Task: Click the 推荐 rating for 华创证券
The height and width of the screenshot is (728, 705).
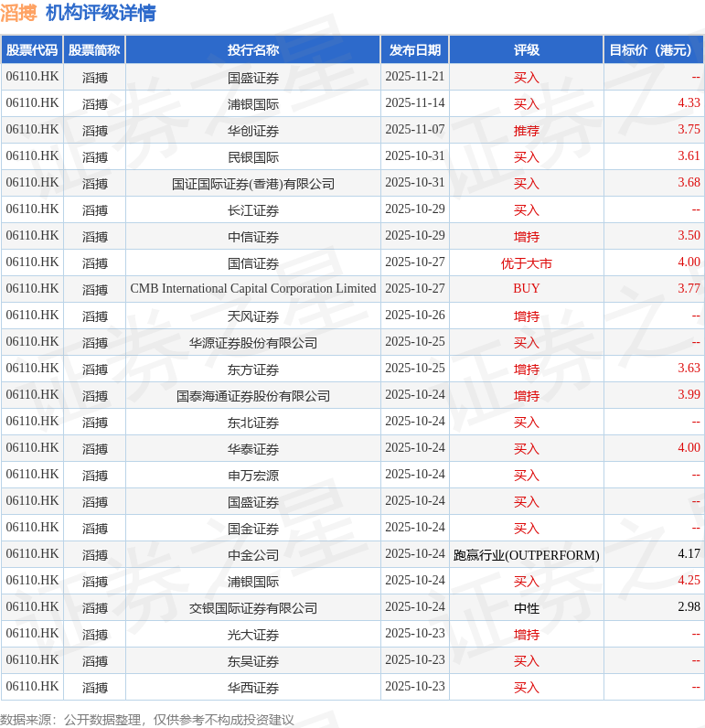Action: pos(527,131)
